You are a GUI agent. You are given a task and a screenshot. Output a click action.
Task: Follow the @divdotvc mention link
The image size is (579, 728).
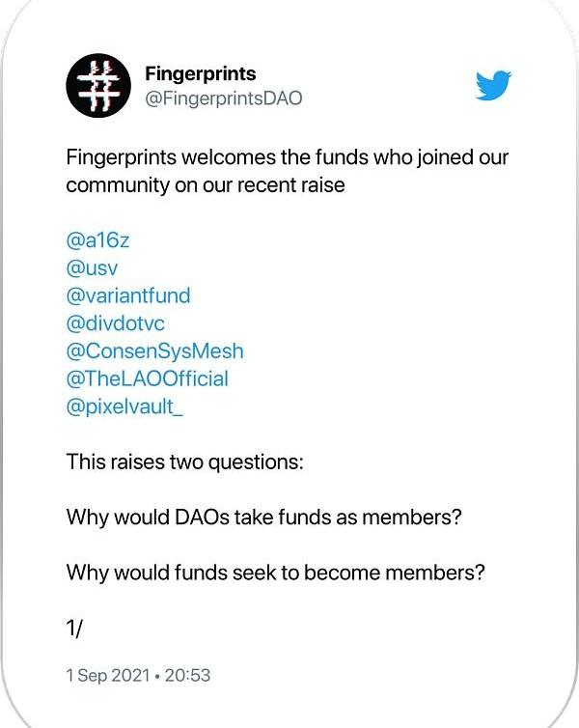tap(115, 323)
